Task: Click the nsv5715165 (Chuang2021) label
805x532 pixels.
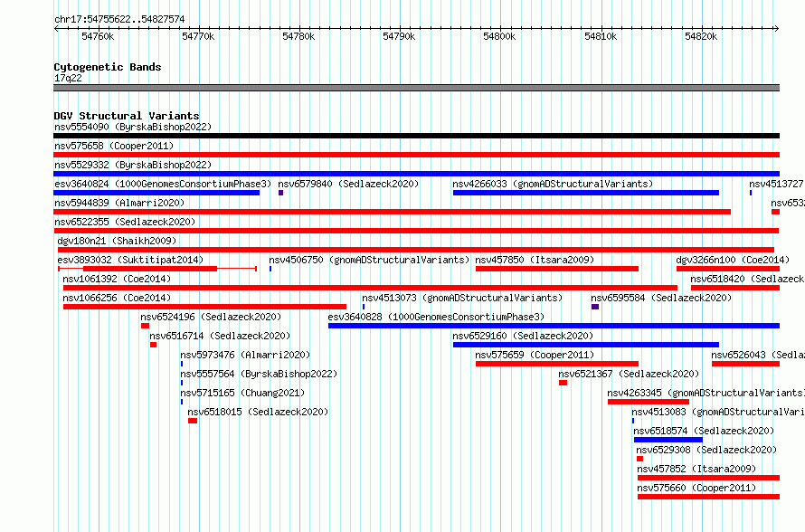Action: [x=242, y=393]
